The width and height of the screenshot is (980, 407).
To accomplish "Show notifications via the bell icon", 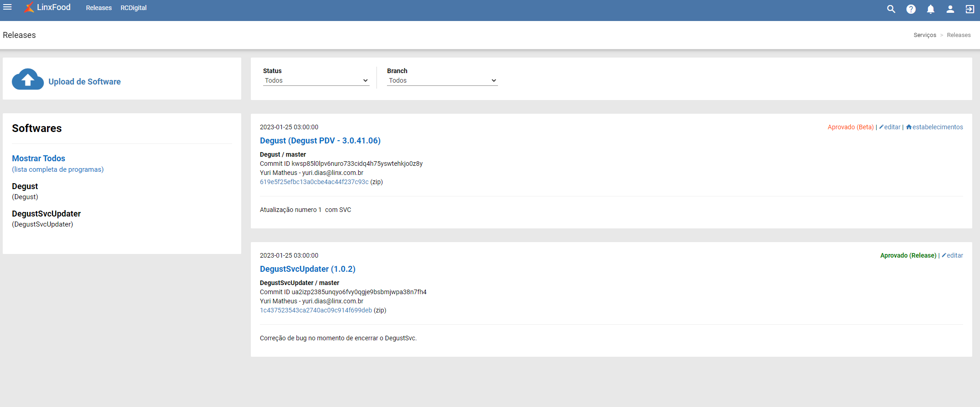I will (931, 9).
